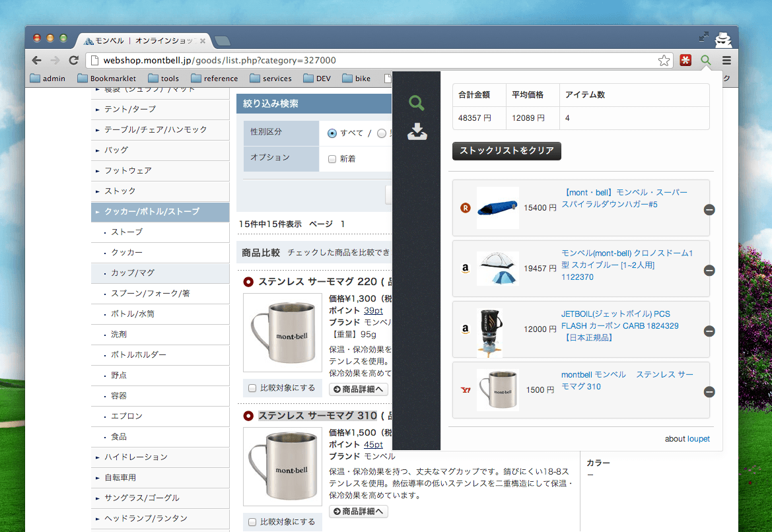Select the search icon in loupet sidebar
This screenshot has width=772, height=532.
[417, 103]
